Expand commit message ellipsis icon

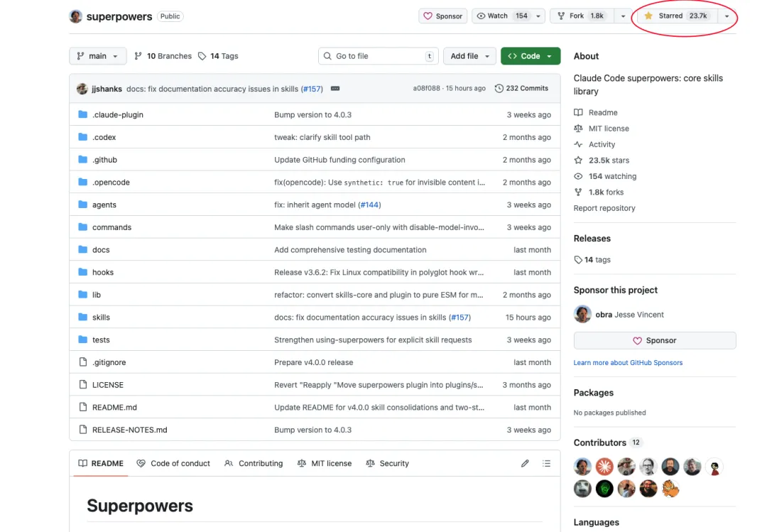point(335,89)
